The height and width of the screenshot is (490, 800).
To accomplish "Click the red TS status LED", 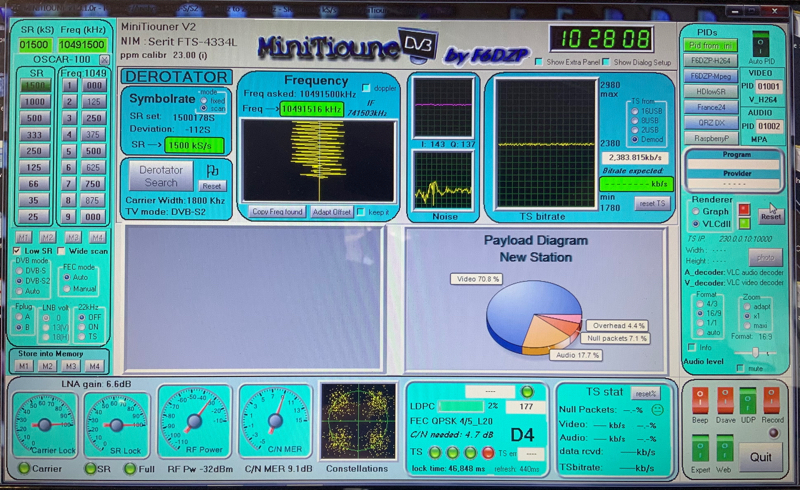I will point(488,452).
